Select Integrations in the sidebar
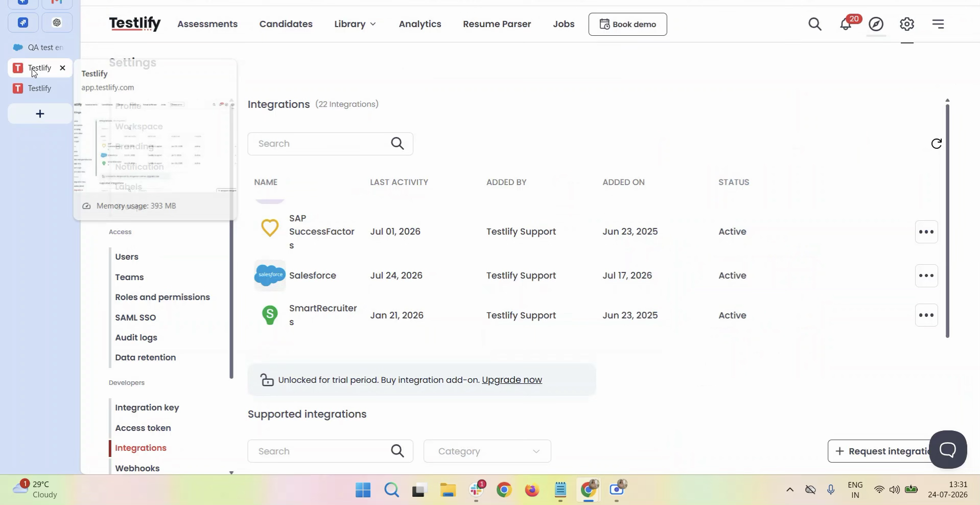The height and width of the screenshot is (505, 980). pos(141,448)
